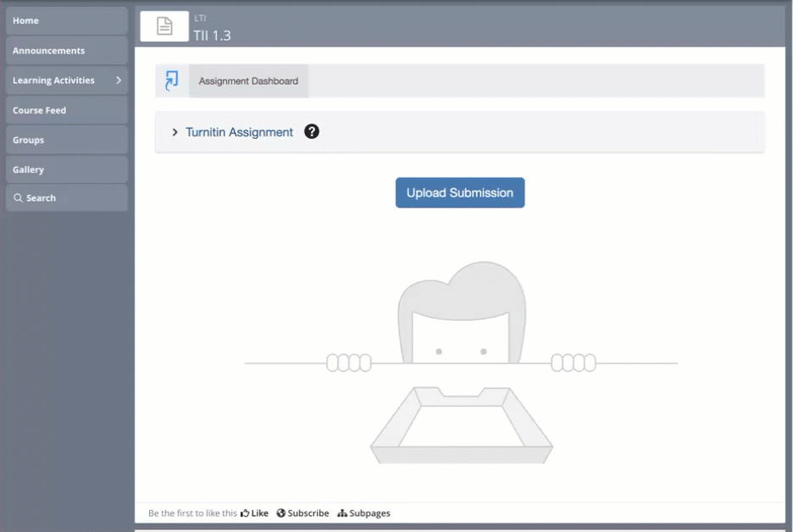Click the Subpages hierarchy icon
The width and height of the screenshot is (793, 532).
pos(342,513)
